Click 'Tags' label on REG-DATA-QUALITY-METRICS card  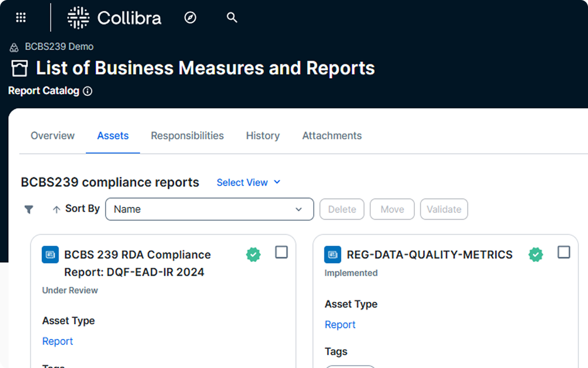pos(336,352)
